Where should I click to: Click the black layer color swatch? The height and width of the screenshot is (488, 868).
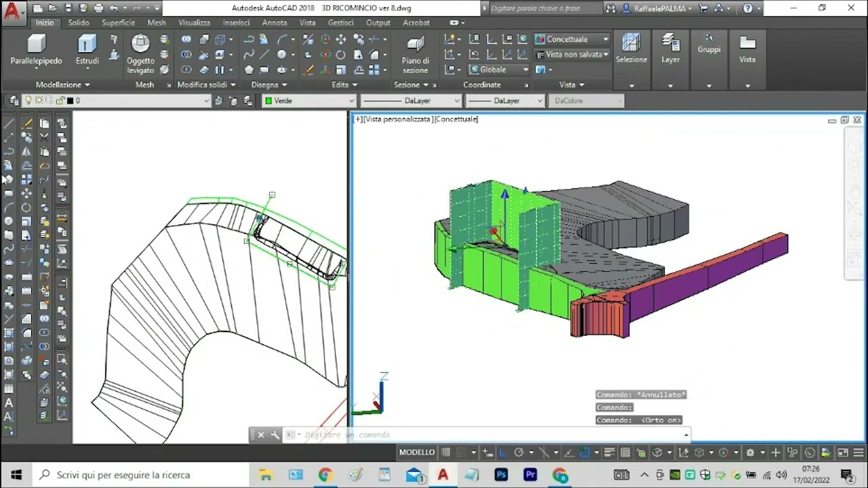[71, 101]
